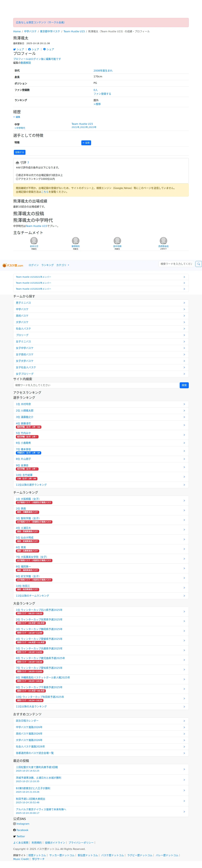Image resolution: width=202 pixels, height=868 pixels.
Task: Click the blue 投票 button
Action: tap(86, 143)
